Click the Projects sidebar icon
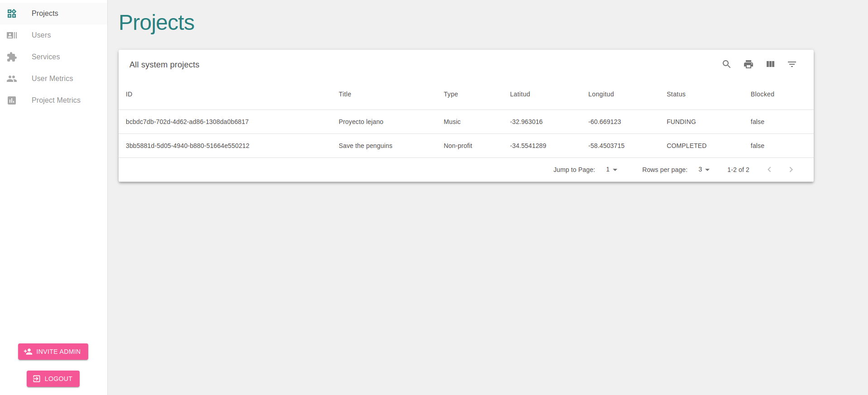This screenshot has height=395, width=868. coord(12,14)
